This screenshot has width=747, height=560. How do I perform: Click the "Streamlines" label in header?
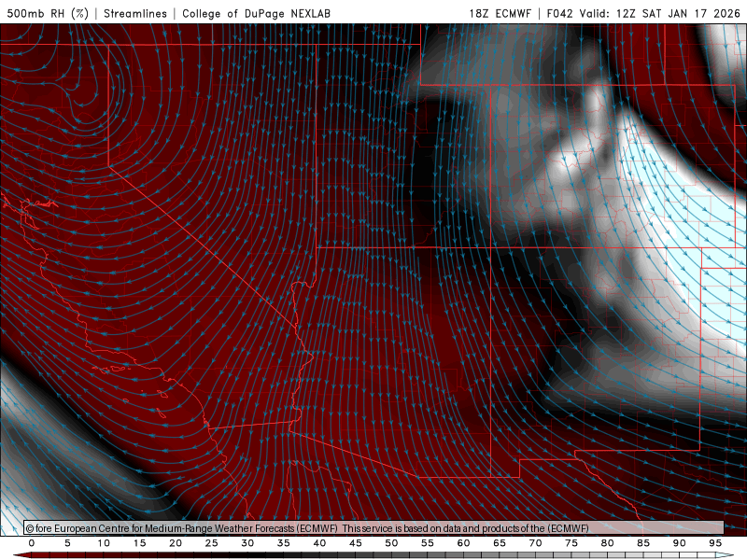[x=135, y=13]
